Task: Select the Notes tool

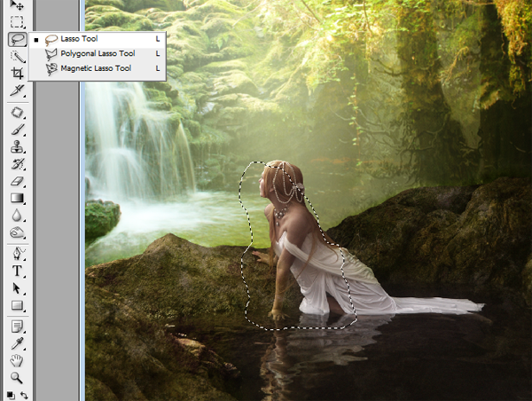Action: point(17,326)
